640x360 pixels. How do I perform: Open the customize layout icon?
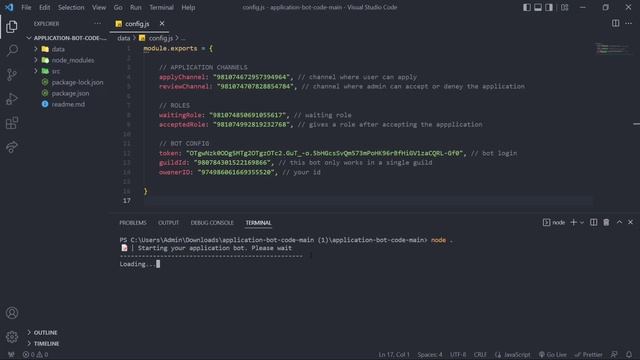pos(564,7)
